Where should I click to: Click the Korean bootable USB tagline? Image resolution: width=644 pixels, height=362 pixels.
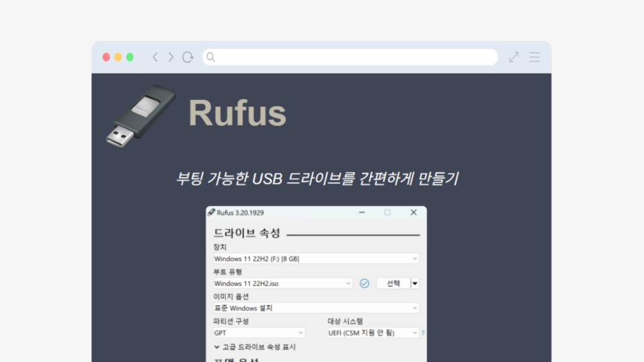(x=317, y=178)
